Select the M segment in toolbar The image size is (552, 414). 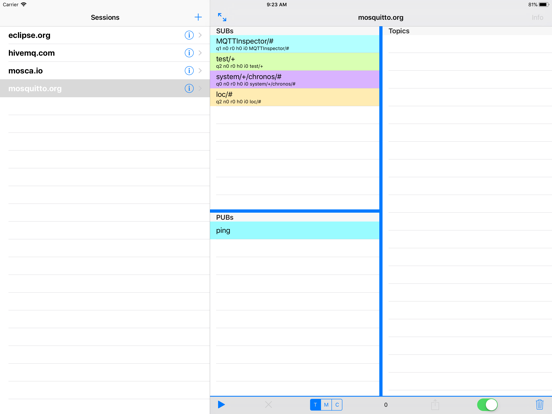tap(326, 404)
